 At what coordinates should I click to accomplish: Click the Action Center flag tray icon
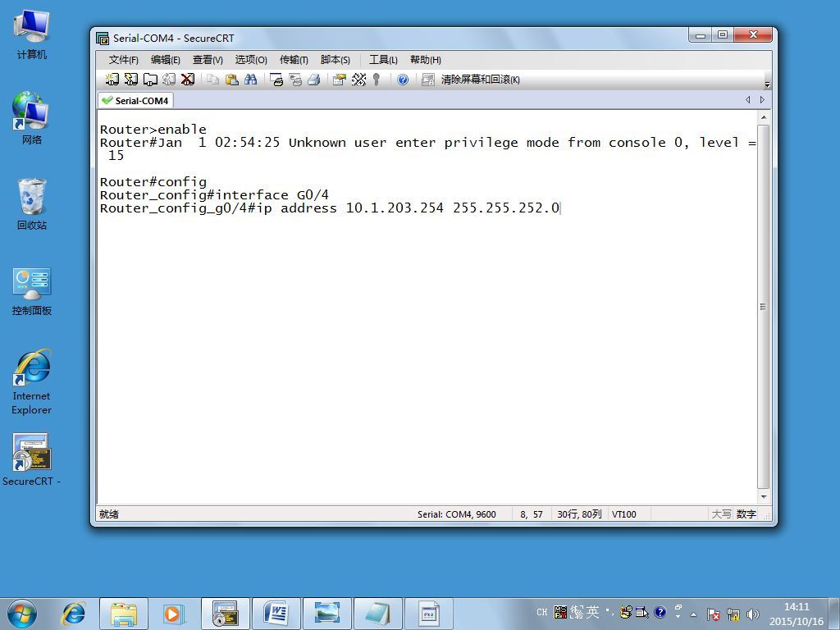tap(713, 614)
